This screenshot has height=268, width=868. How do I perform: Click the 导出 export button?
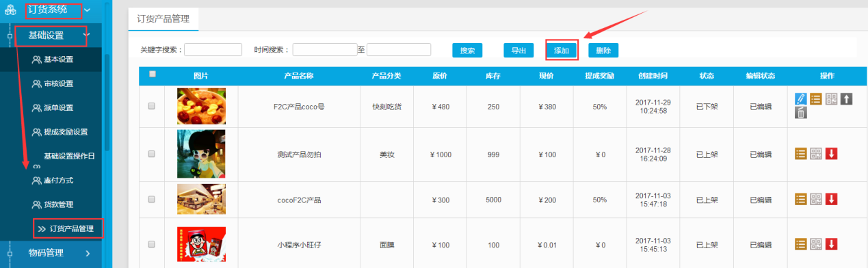(x=518, y=50)
